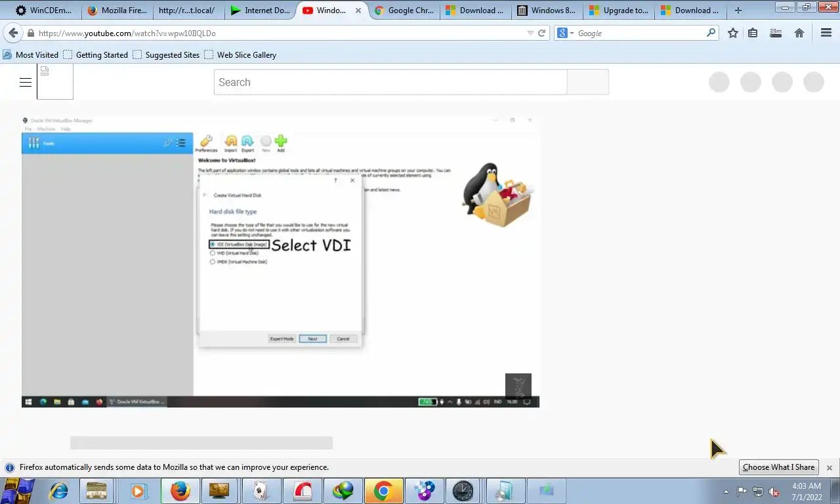Launch Internet Explorer from the taskbar
This screenshot has height=504, width=840.
coord(59,490)
